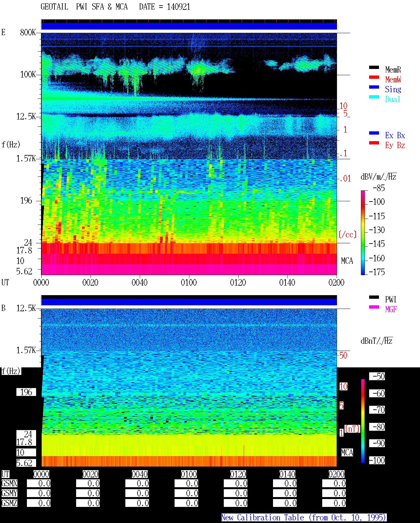Click the red [/cc] density axis label
This screenshot has width=420, height=523.
coord(347,234)
